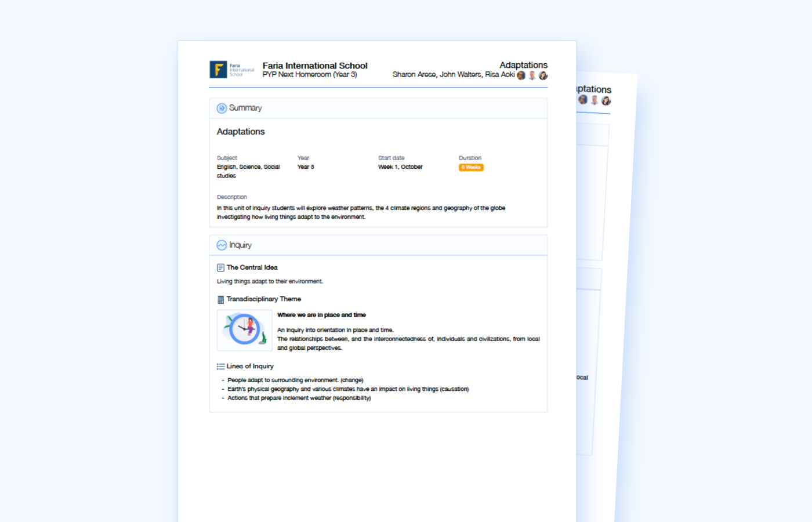Open the clock theme illustration thumbnail
The image size is (812, 522).
pos(245,330)
